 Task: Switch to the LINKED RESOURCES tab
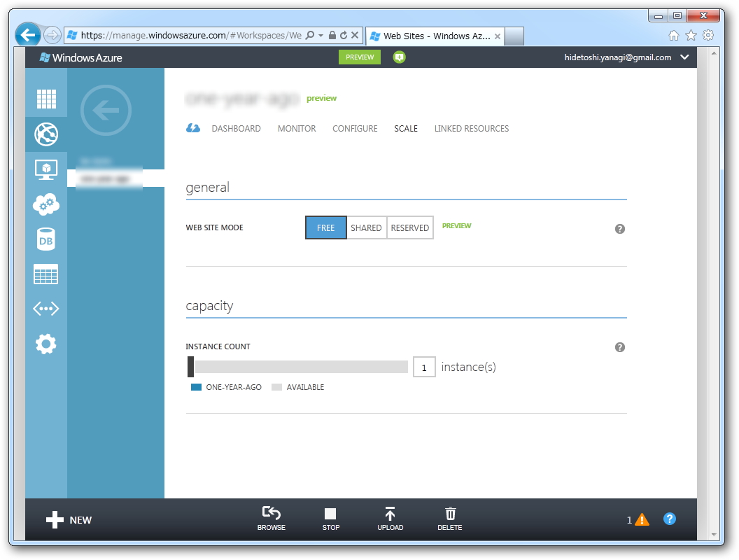472,129
